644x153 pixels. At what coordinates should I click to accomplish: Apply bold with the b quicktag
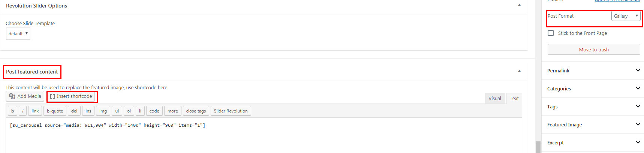[x=12, y=111]
